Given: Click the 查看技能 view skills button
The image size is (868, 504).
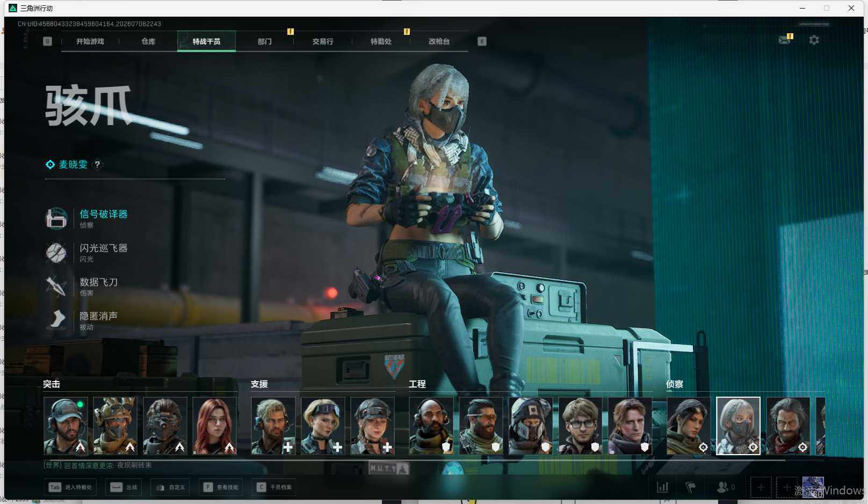Looking at the screenshot, I should (x=221, y=487).
